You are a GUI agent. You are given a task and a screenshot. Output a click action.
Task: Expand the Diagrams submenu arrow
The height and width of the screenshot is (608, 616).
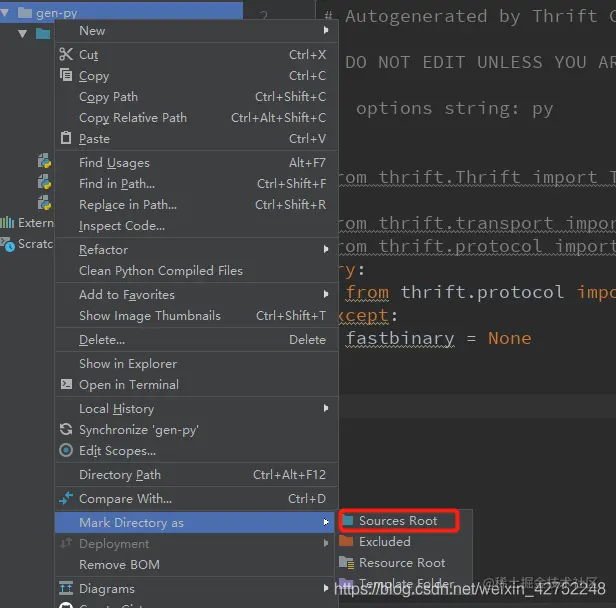coord(326,588)
